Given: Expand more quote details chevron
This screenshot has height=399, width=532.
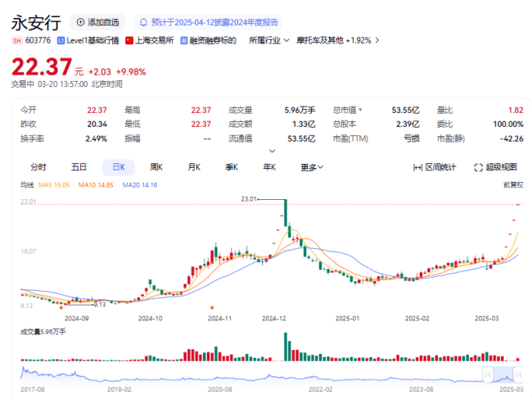Looking at the screenshot, I should click(272, 151).
